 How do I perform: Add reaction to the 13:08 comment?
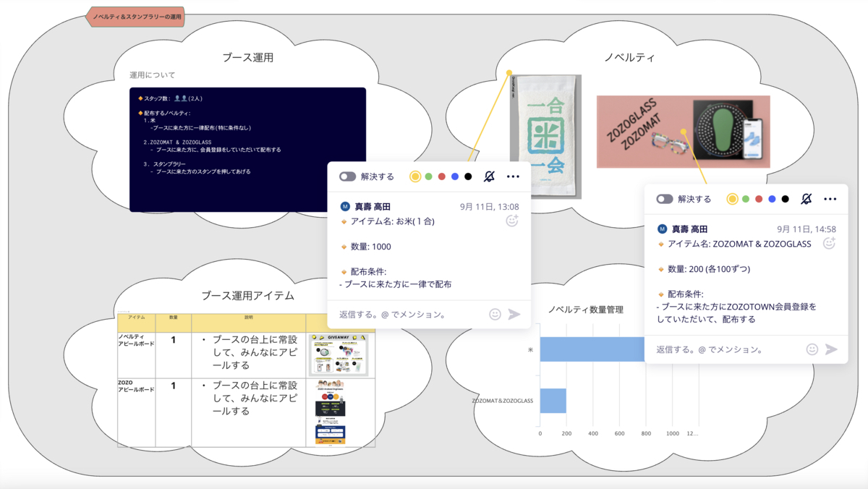coord(512,221)
